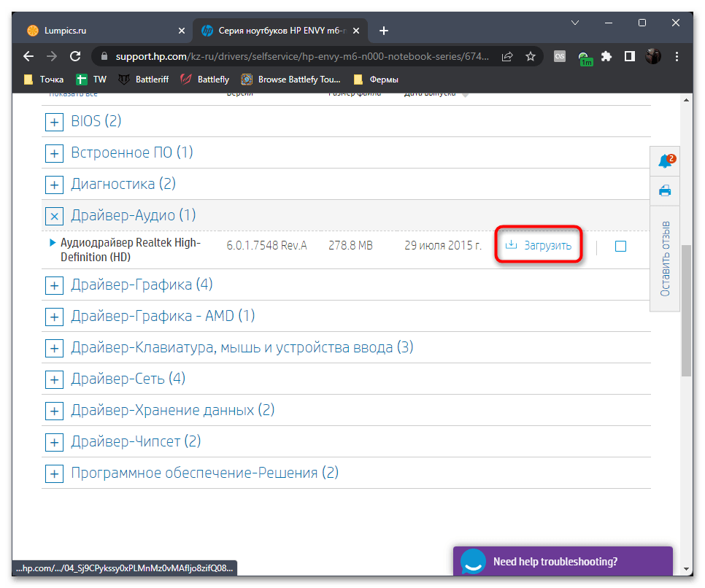
Task: Close the Lumpics.ru tab
Action: 182,31
